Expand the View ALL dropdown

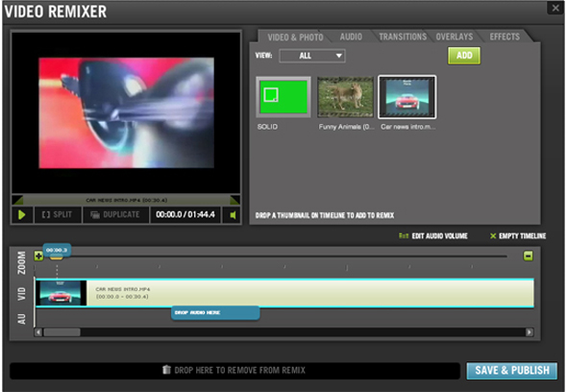click(x=312, y=56)
